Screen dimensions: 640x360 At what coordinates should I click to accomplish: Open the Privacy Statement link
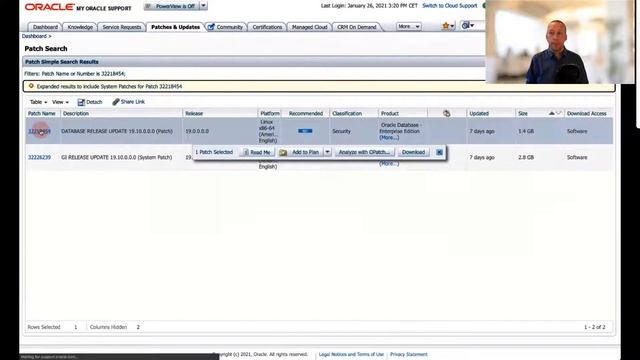(409, 354)
